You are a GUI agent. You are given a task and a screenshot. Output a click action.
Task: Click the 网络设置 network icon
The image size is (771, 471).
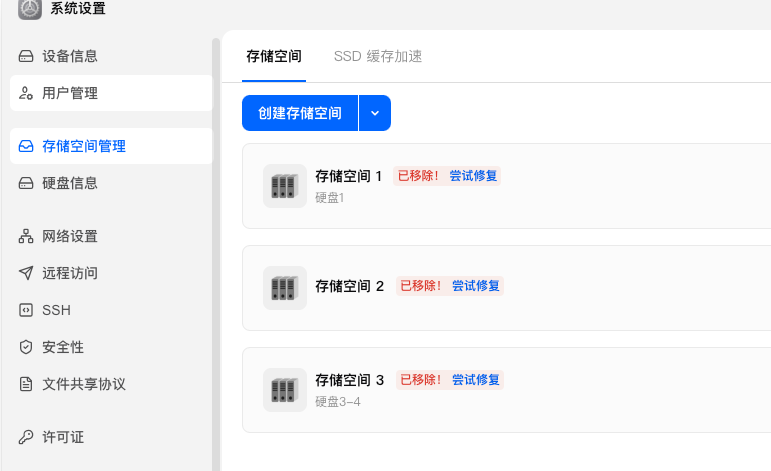click(x=26, y=236)
